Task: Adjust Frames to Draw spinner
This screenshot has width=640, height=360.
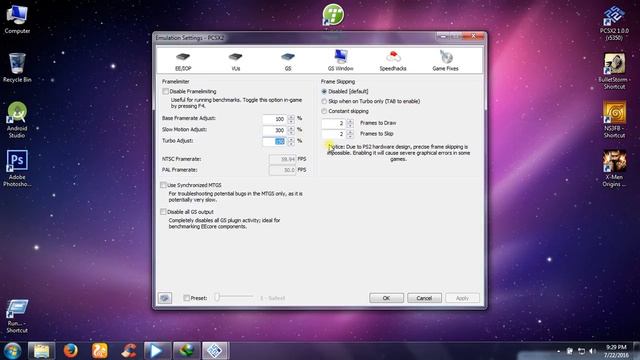Action: tap(350, 123)
